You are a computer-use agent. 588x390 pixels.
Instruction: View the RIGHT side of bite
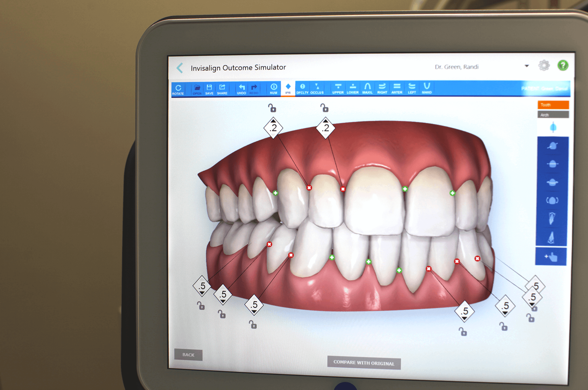(x=382, y=88)
